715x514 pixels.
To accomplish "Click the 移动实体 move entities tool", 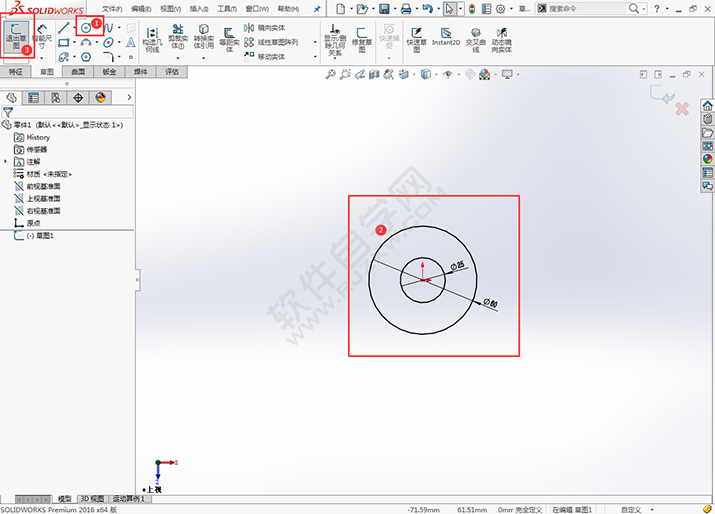I will (265, 57).
